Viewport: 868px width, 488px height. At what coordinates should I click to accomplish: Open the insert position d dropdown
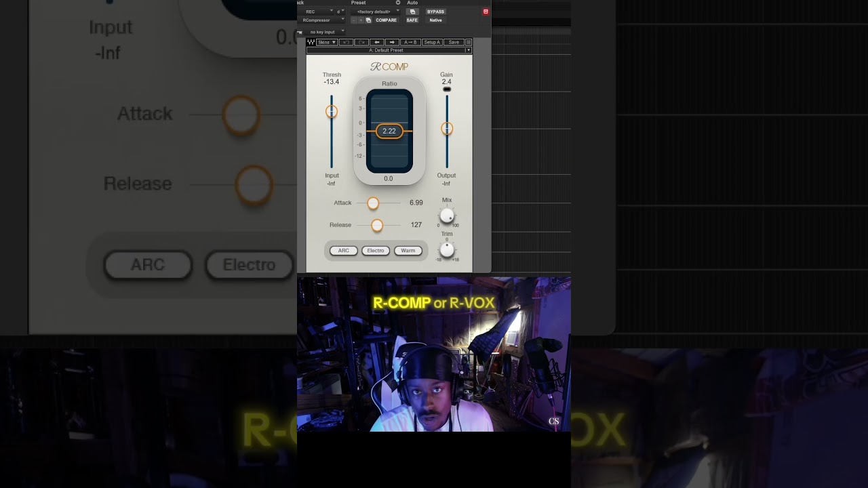coord(340,12)
